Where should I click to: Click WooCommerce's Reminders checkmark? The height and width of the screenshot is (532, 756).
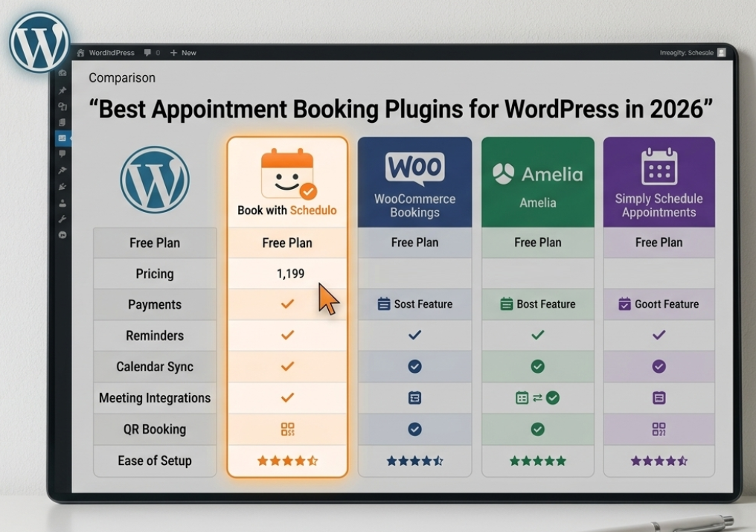(414, 335)
